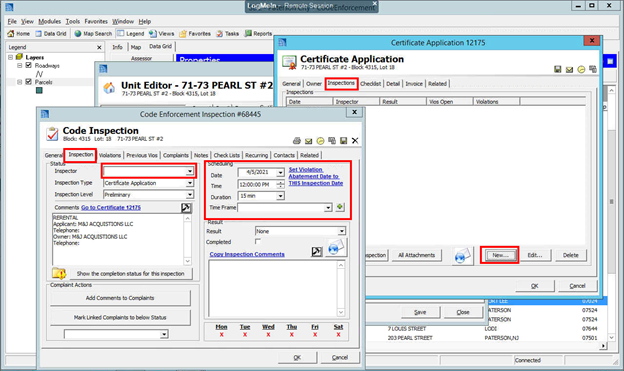Toggle Fri red X day marker
The height and width of the screenshot is (371, 624).
click(315, 335)
